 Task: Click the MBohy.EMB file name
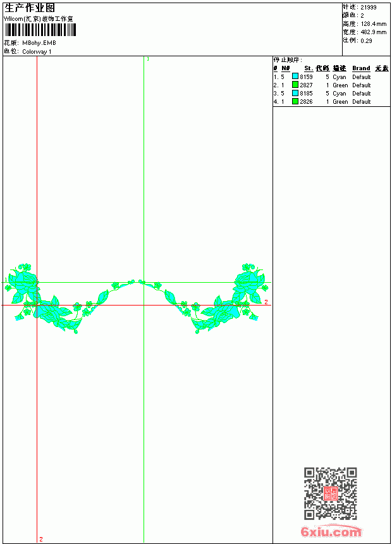(x=39, y=43)
